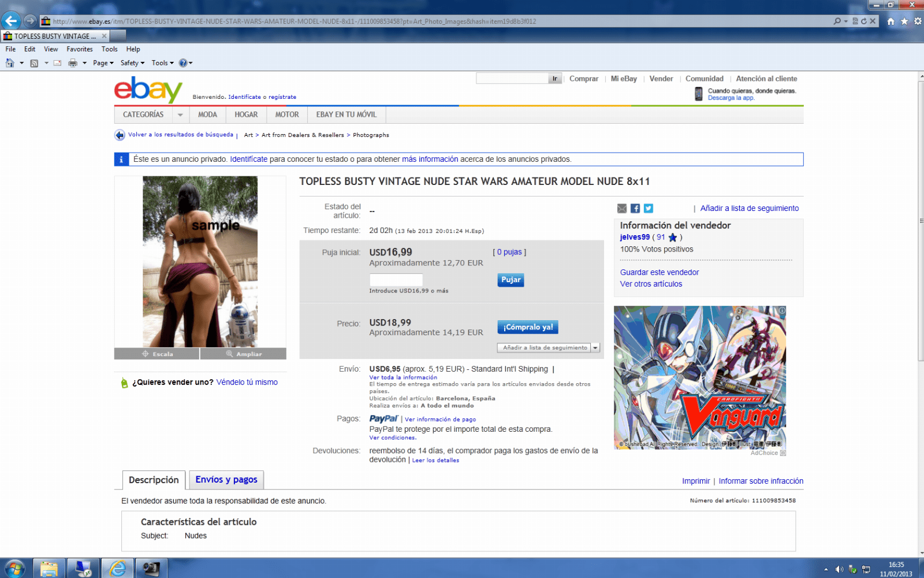Viewport: 924px width, 578px height.
Task: Click the browser settings gear icon
Action: point(918,21)
